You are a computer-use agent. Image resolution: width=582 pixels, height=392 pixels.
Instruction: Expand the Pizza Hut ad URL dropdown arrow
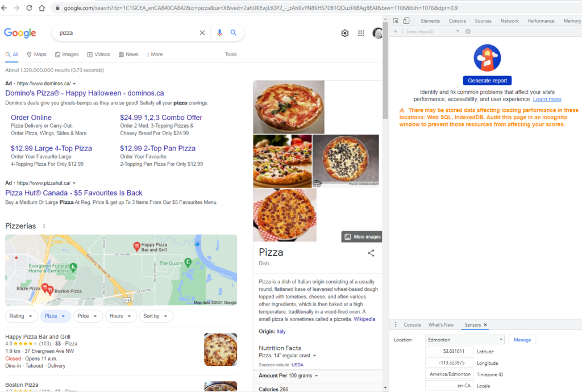[74, 183]
